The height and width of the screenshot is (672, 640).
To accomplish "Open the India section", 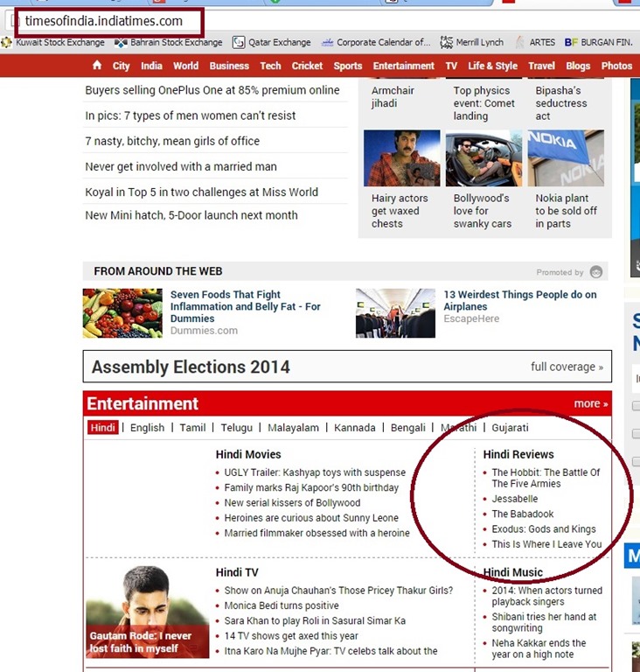I will coord(151,66).
